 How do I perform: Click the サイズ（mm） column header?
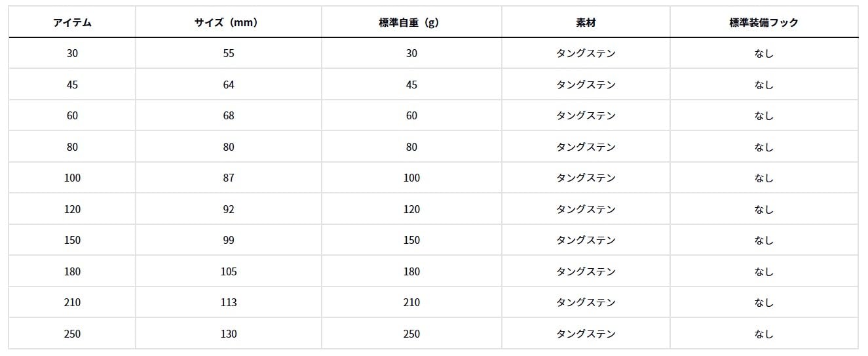[x=229, y=22]
